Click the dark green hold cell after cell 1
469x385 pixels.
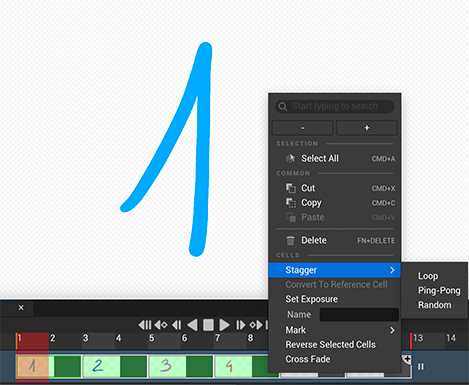[x=68, y=366]
